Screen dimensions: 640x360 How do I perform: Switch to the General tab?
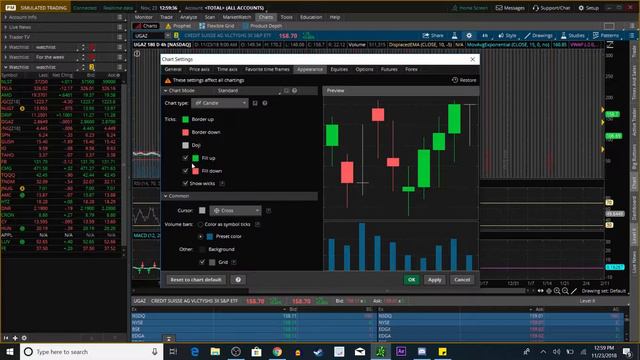click(173, 69)
